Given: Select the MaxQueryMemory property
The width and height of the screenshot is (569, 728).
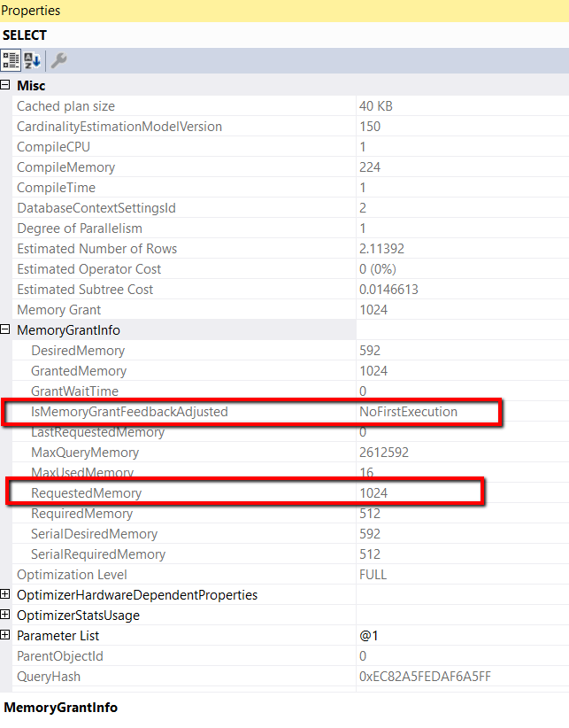Looking at the screenshot, I should 85,453.
